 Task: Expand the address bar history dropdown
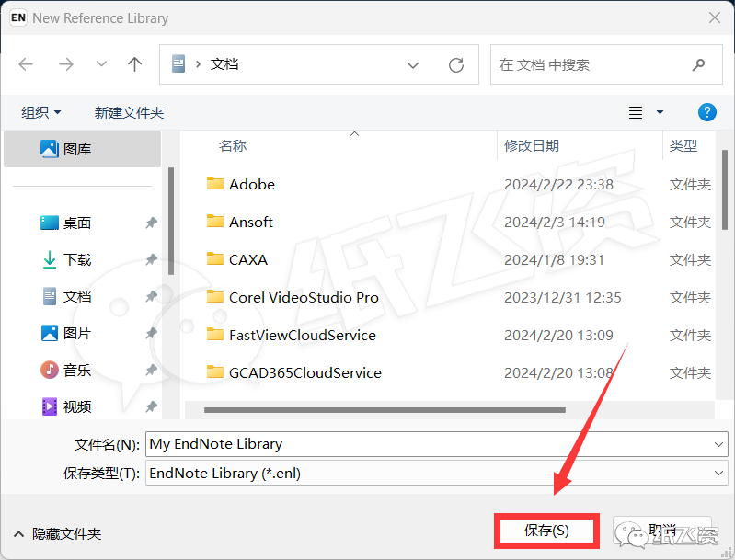(x=412, y=65)
